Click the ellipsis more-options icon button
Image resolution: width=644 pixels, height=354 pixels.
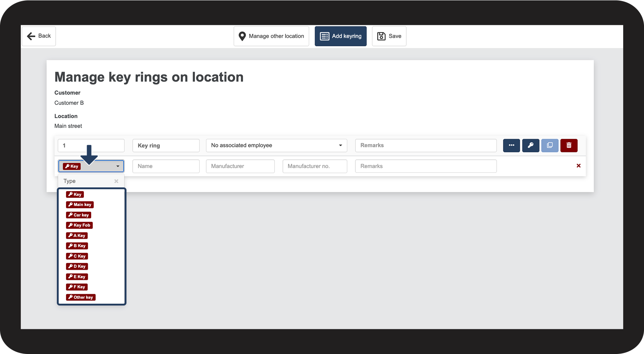(x=511, y=145)
